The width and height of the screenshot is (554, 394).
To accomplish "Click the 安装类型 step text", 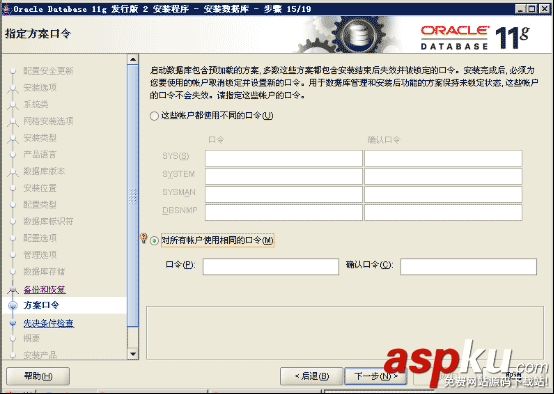I will coord(40,138).
